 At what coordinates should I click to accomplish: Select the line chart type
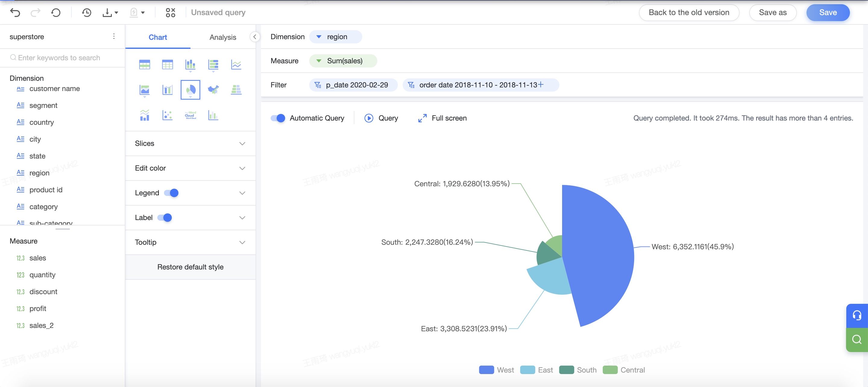(236, 64)
